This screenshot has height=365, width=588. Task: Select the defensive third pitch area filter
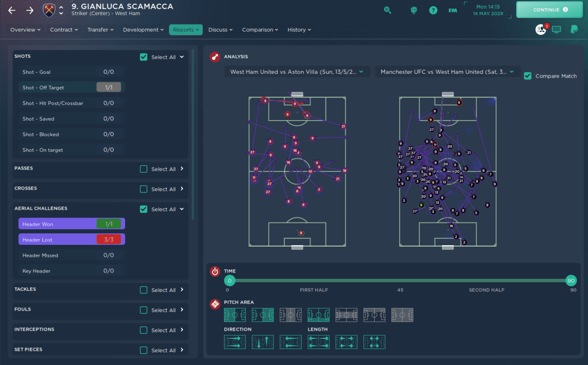[x=235, y=315]
